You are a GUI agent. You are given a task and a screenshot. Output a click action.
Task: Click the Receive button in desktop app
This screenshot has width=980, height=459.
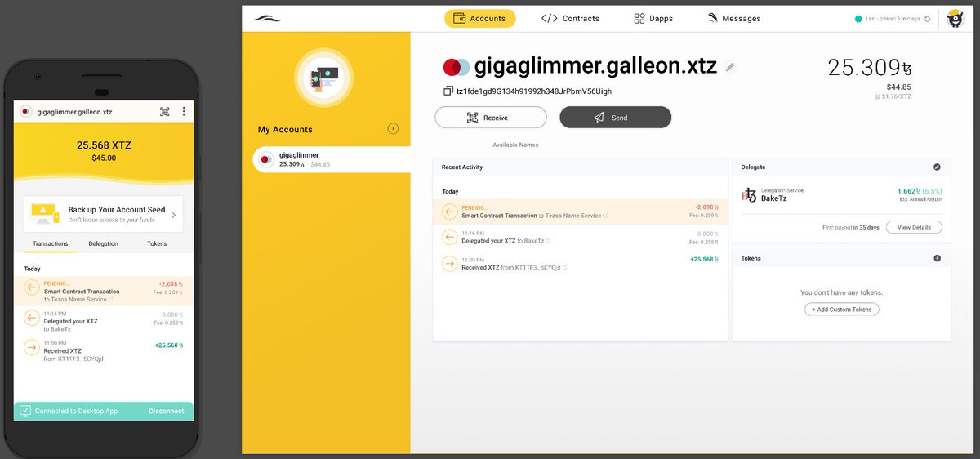[x=490, y=118]
